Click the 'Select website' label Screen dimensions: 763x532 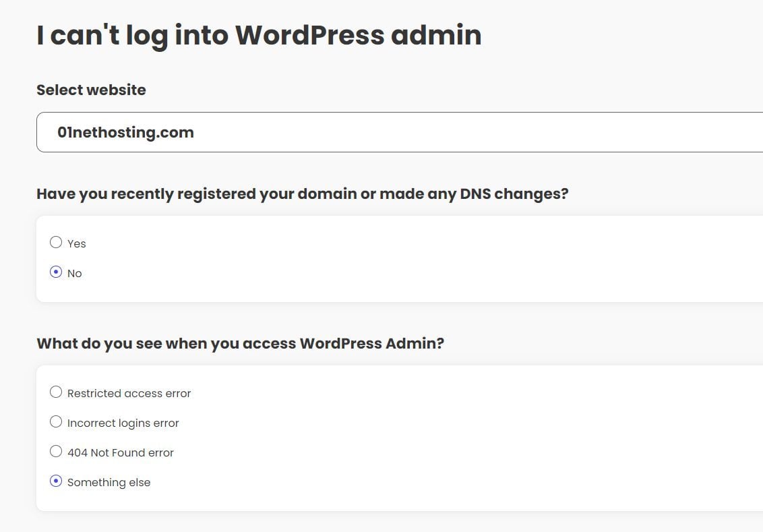click(x=91, y=90)
